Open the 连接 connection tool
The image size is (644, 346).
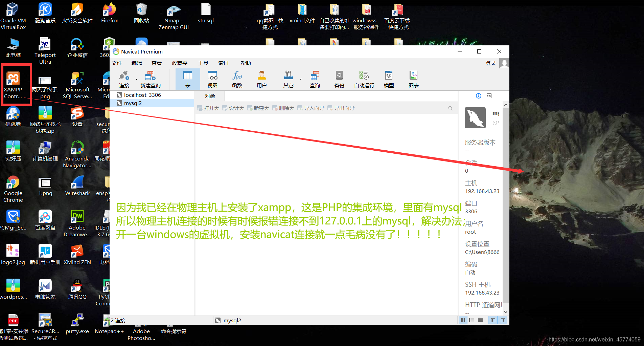coord(124,79)
